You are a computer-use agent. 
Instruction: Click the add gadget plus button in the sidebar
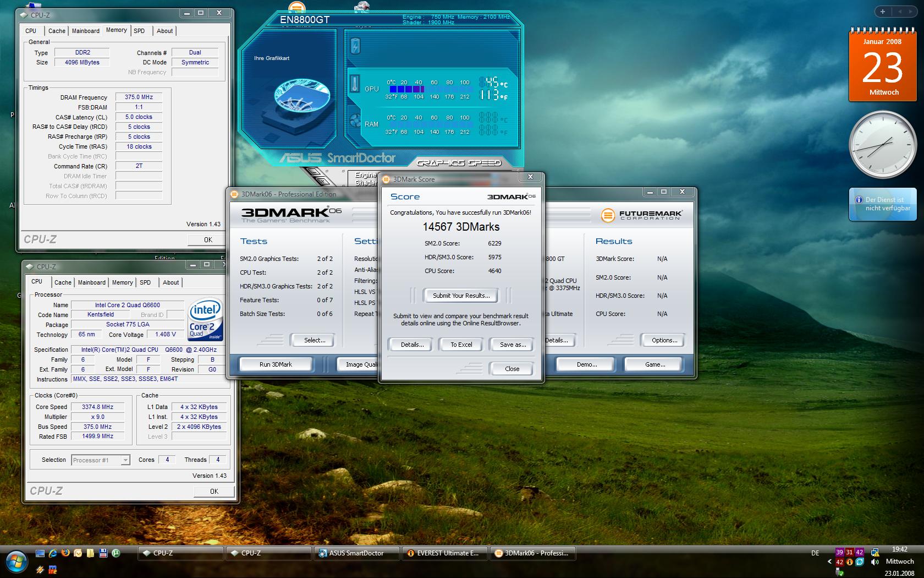(x=883, y=12)
